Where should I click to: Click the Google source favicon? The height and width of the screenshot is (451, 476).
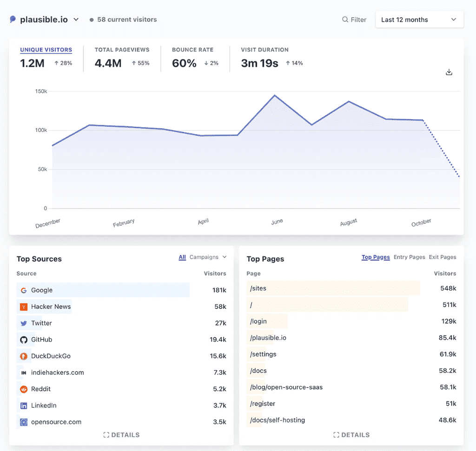click(24, 290)
